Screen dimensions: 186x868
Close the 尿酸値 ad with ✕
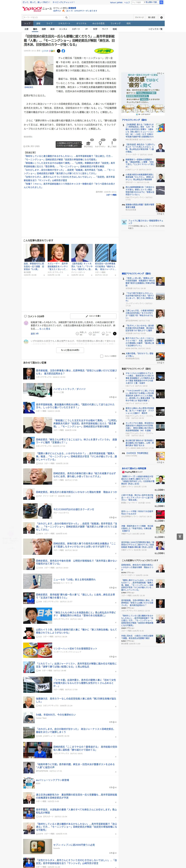point(163,214)
